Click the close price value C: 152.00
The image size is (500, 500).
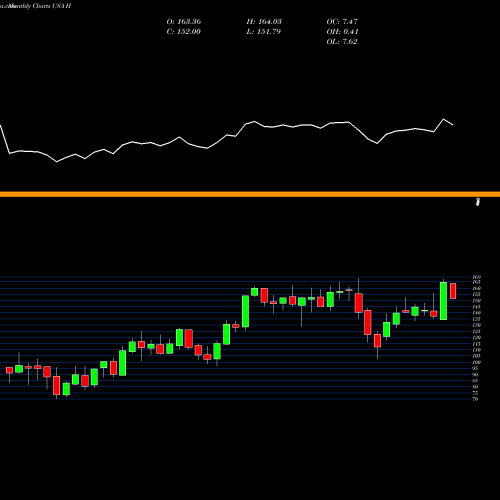pos(184,32)
